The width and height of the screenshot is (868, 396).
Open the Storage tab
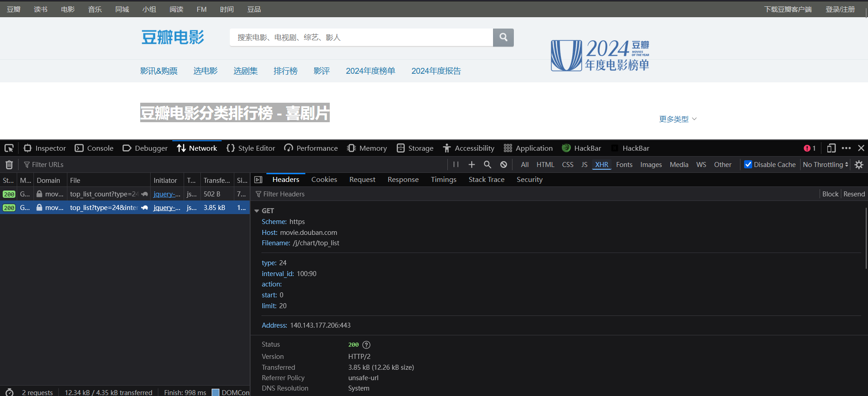(x=415, y=148)
